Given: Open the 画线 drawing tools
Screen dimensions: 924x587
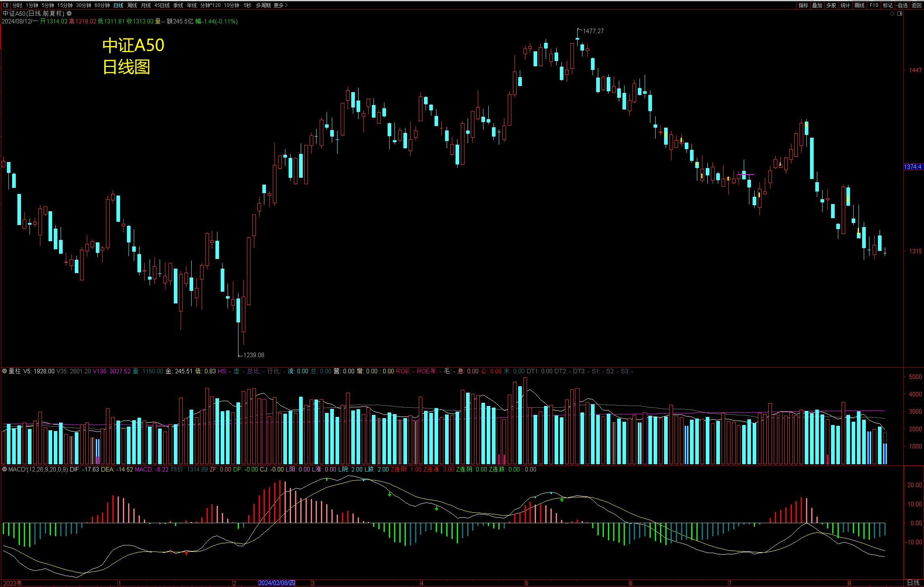Looking at the screenshot, I should 860,5.
